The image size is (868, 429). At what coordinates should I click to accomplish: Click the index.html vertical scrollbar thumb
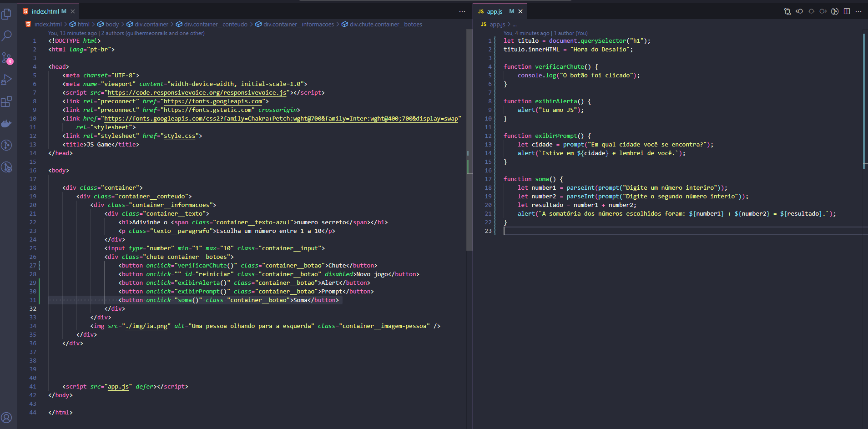pos(469,140)
